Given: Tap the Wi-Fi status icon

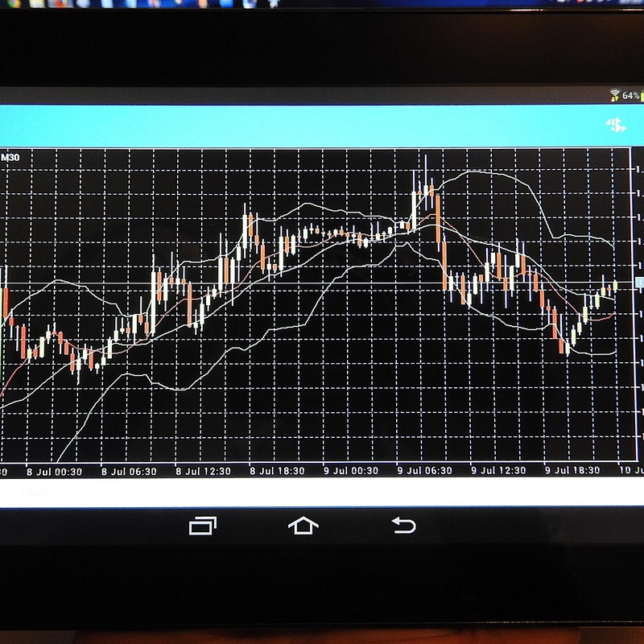Looking at the screenshot, I should [615, 91].
